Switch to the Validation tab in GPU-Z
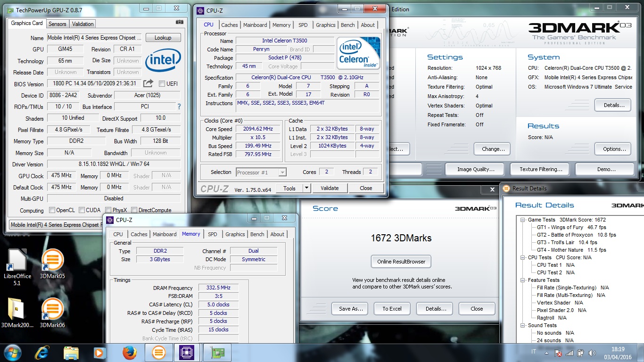Image resolution: width=644 pixels, height=362 pixels. click(83, 24)
